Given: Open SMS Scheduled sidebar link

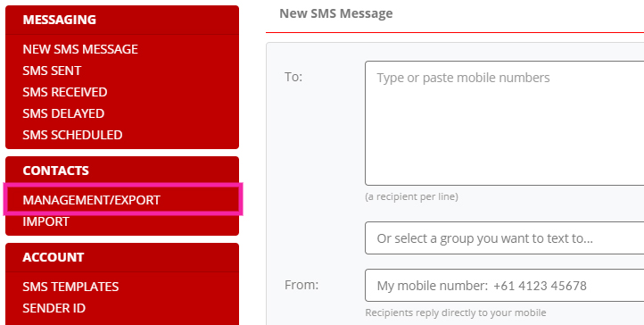Looking at the screenshot, I should [x=72, y=135].
